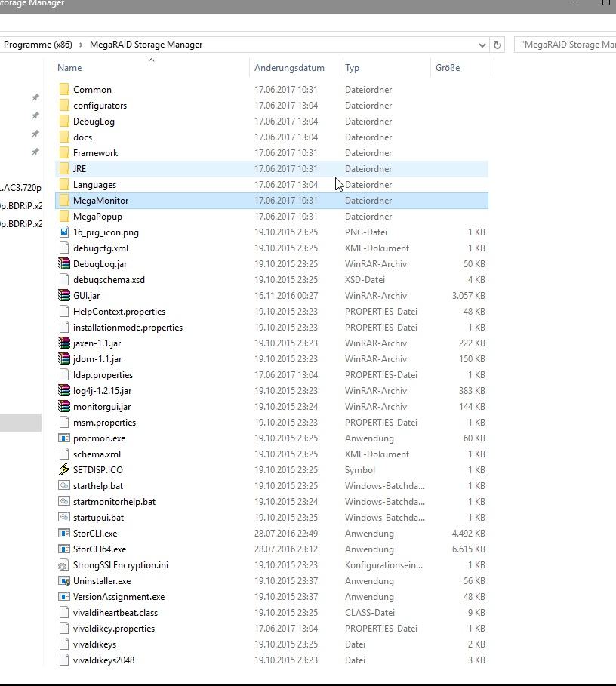The height and width of the screenshot is (686, 616).
Task: Select the vivaldiheartbeat.class file name
Action: tap(115, 613)
